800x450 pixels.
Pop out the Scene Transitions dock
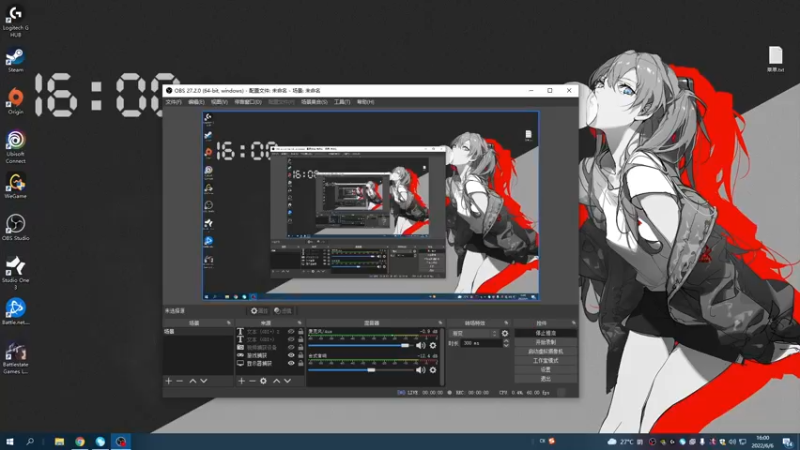[506, 323]
